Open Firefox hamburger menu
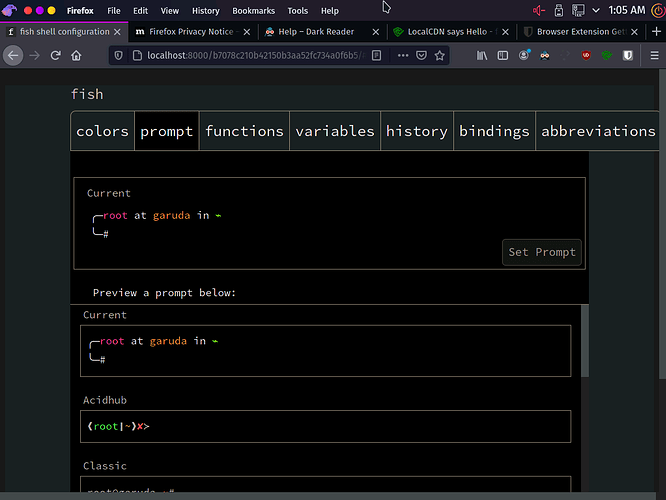 pos(655,55)
